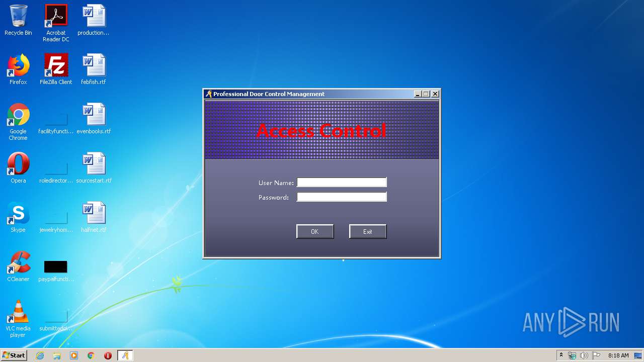Select Acrobat Reader DC desktop shortcut
This screenshot has width=644, height=362.
pyautogui.click(x=56, y=23)
